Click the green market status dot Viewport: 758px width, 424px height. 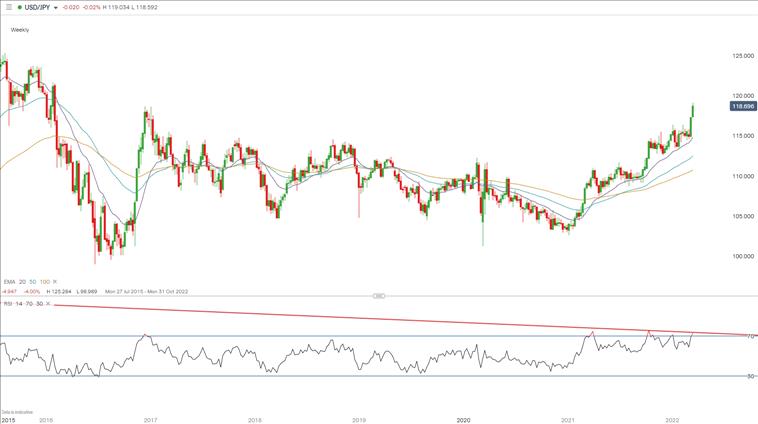coord(21,7)
